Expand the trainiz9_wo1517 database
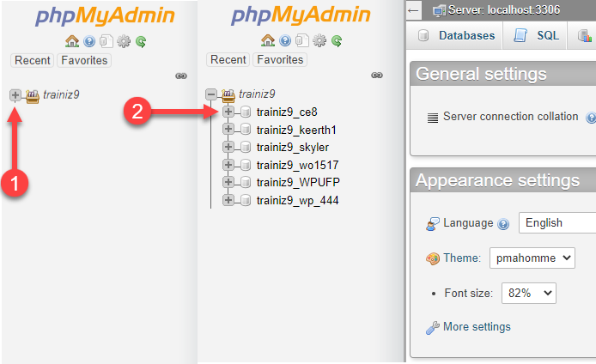This screenshot has width=596, height=364. pos(228,165)
